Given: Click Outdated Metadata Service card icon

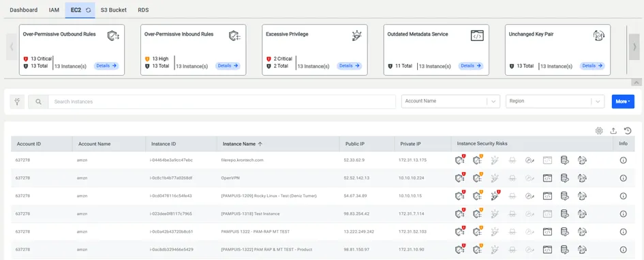Looking at the screenshot, I should pyautogui.click(x=477, y=35).
